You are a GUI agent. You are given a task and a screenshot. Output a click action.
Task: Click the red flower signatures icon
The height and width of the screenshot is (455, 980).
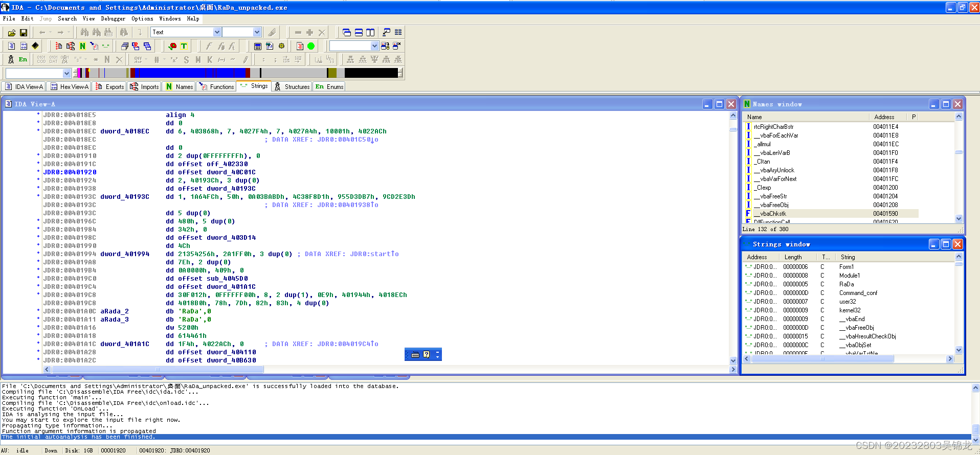point(173,46)
